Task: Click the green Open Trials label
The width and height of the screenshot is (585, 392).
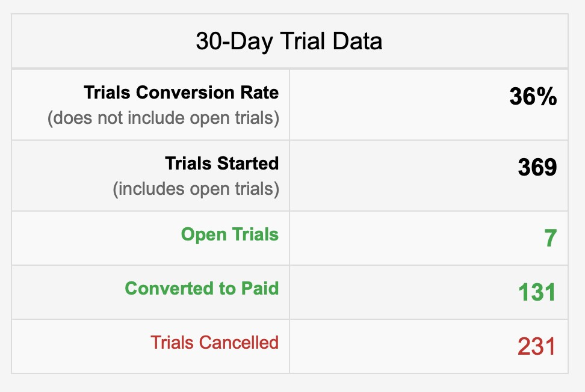Action: pos(230,234)
